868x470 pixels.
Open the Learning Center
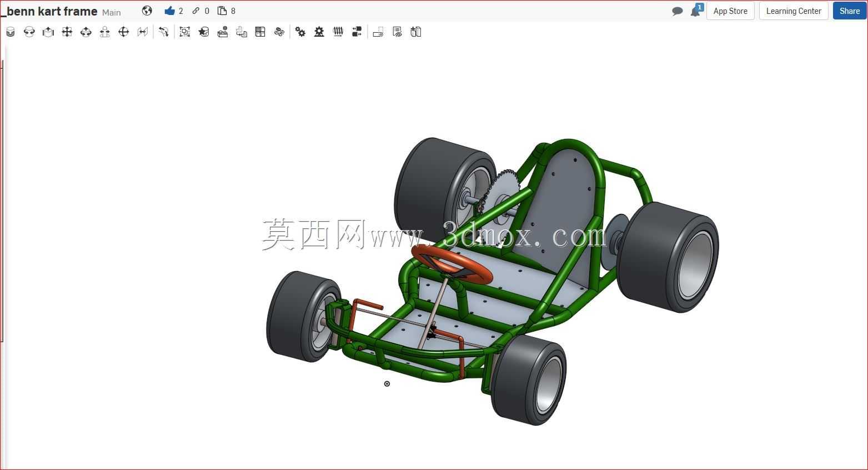pos(794,11)
